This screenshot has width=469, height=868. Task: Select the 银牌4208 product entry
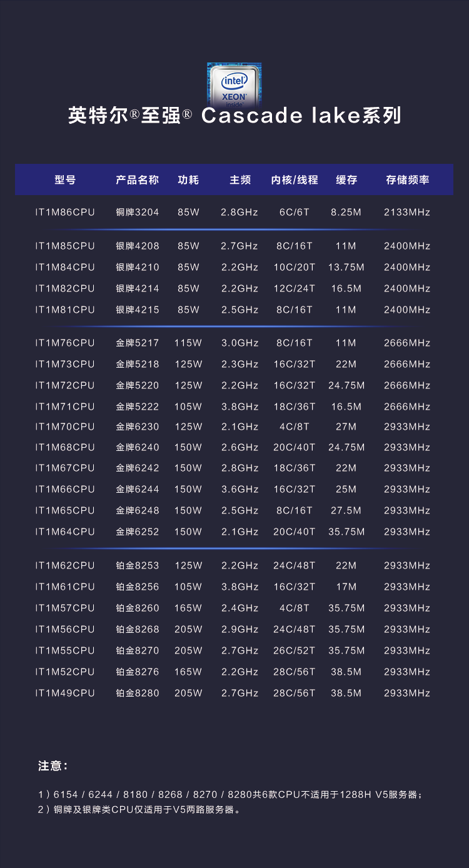click(138, 246)
